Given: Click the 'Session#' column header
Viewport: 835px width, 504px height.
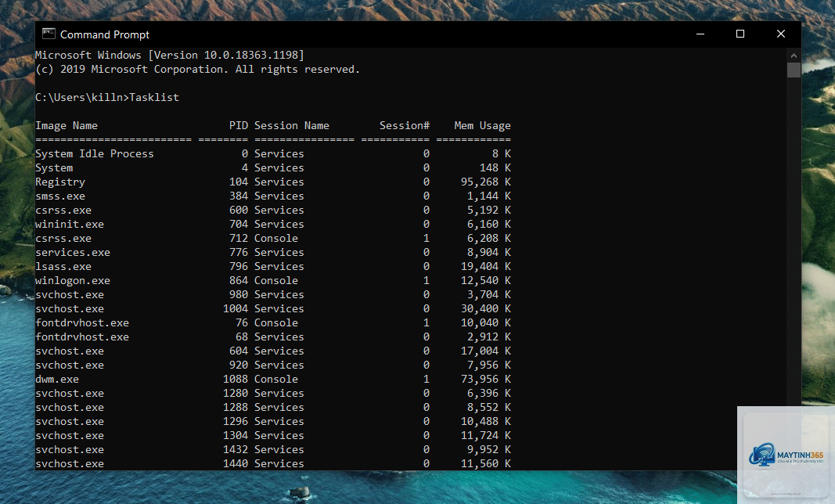Looking at the screenshot, I should click(x=404, y=126).
